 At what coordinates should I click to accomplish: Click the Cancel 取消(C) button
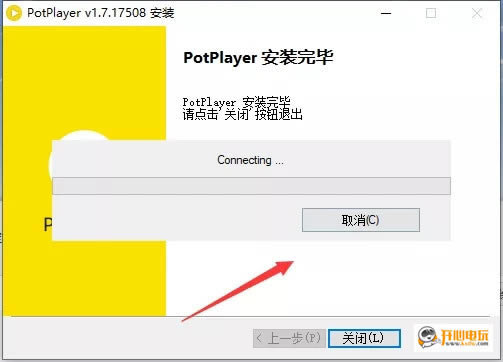(361, 220)
